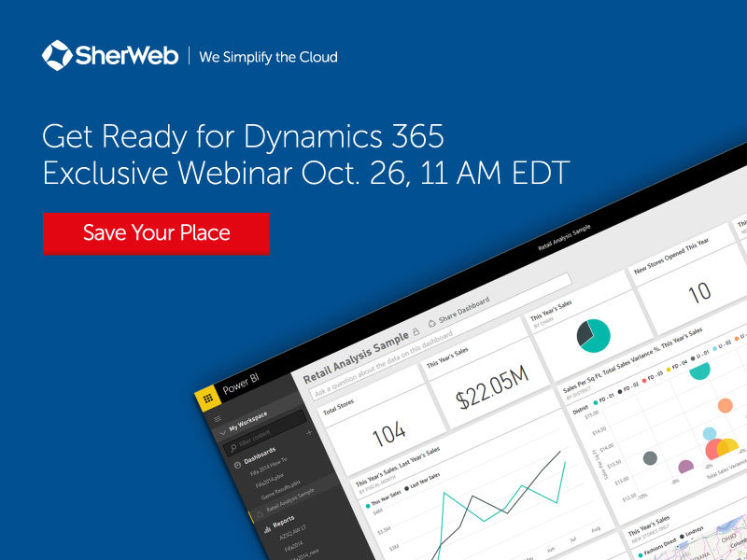
Task: Open the Power BI app launcher grid
Action: 207,399
